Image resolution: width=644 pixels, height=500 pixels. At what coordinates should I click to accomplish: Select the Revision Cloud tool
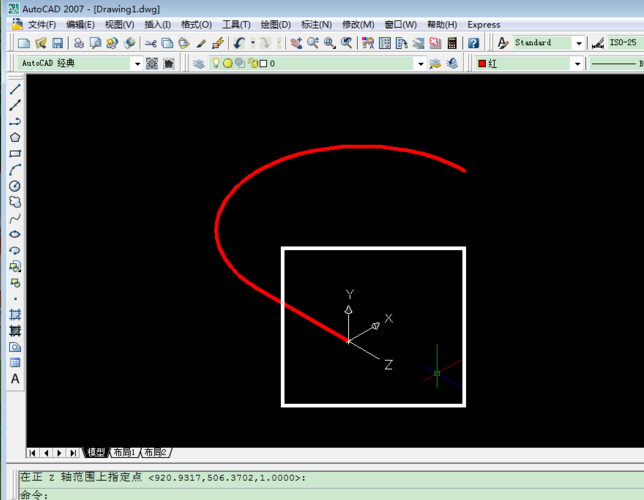(15, 202)
